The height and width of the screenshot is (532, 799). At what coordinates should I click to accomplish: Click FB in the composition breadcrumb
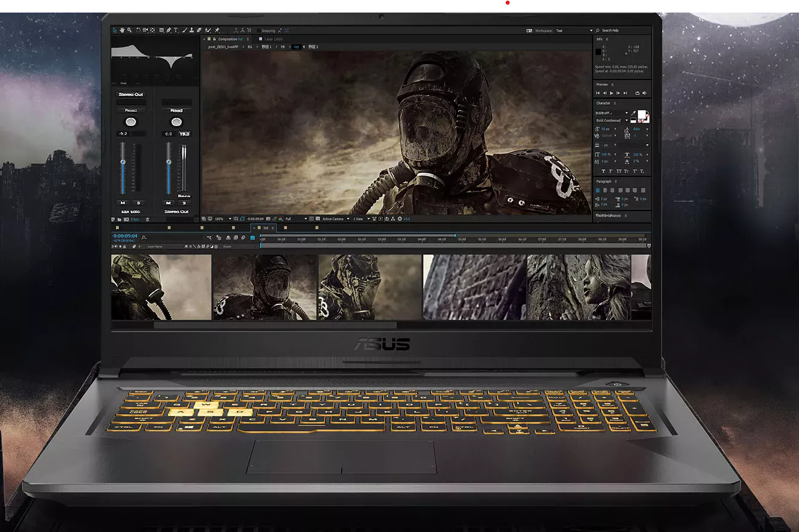pyautogui.click(x=282, y=47)
